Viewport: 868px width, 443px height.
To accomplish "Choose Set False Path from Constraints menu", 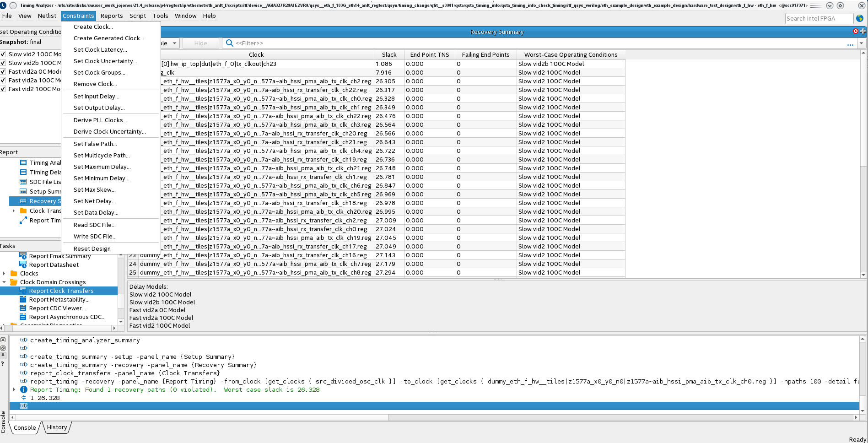I will 95,144.
